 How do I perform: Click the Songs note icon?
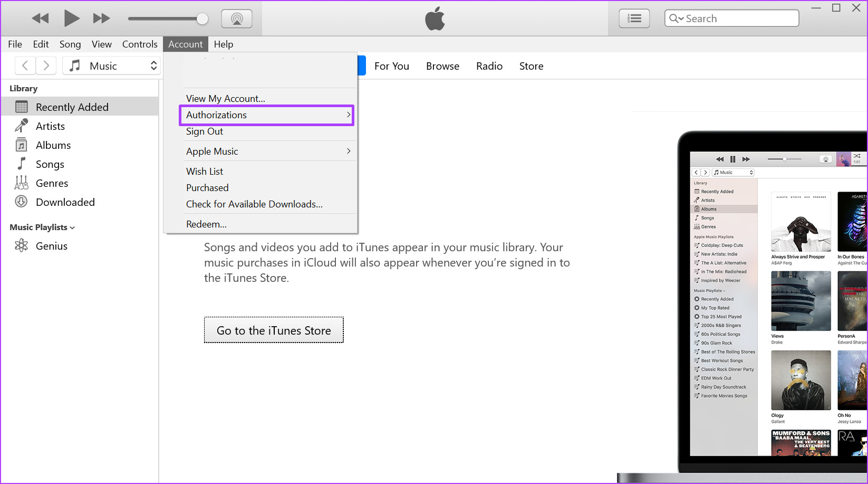tap(21, 164)
